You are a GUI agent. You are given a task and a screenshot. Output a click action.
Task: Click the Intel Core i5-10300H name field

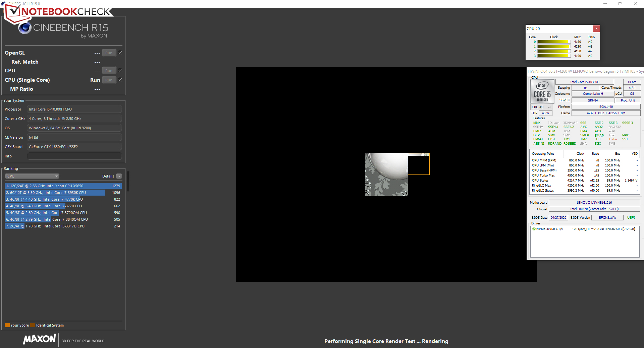tap(585, 82)
